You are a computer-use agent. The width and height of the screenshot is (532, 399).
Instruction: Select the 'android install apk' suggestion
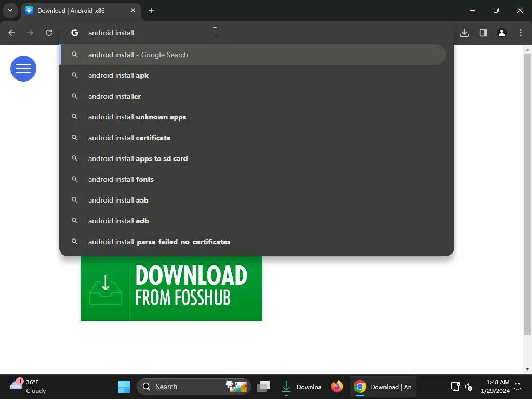[253, 75]
